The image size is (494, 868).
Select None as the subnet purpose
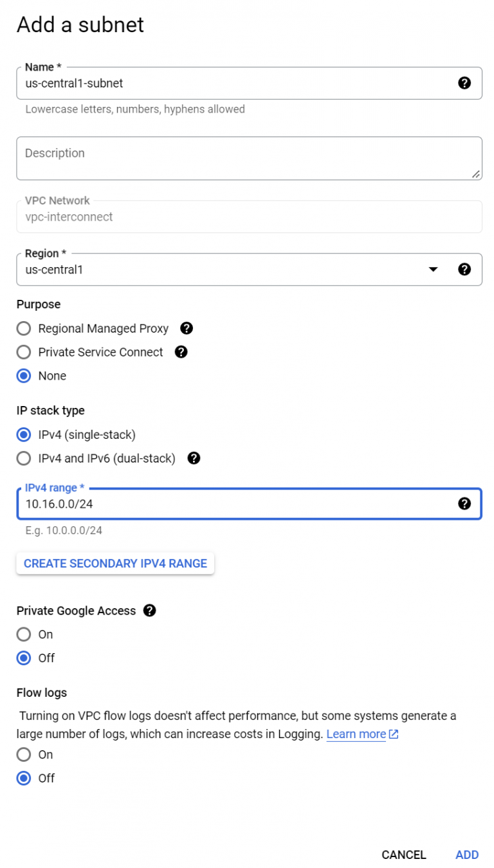point(23,376)
